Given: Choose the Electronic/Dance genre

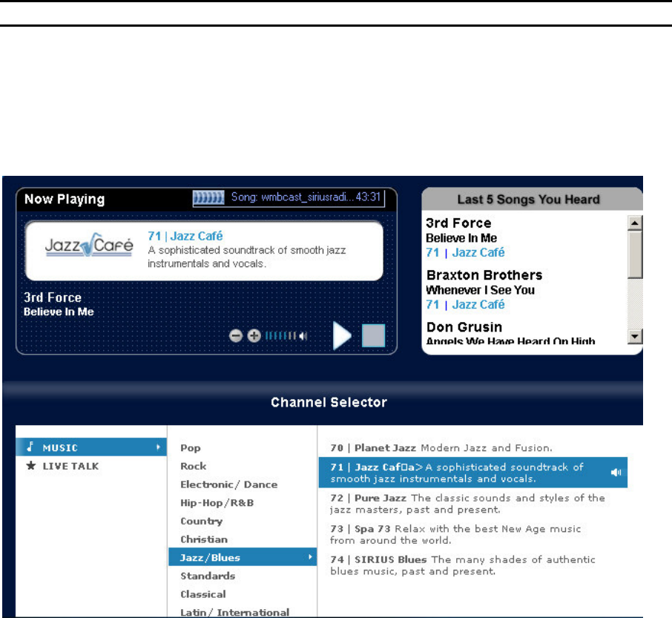Looking at the screenshot, I should click(x=229, y=484).
